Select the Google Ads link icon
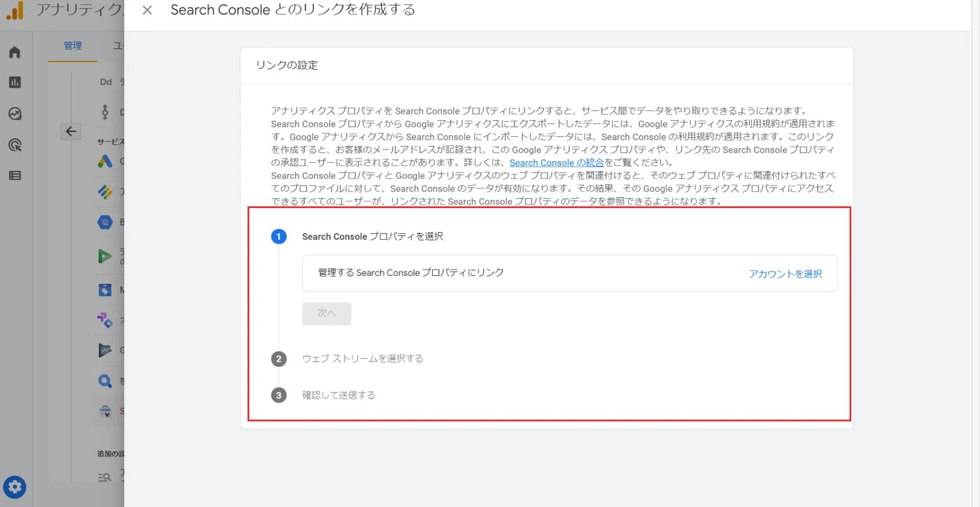The image size is (980, 507). click(x=105, y=162)
